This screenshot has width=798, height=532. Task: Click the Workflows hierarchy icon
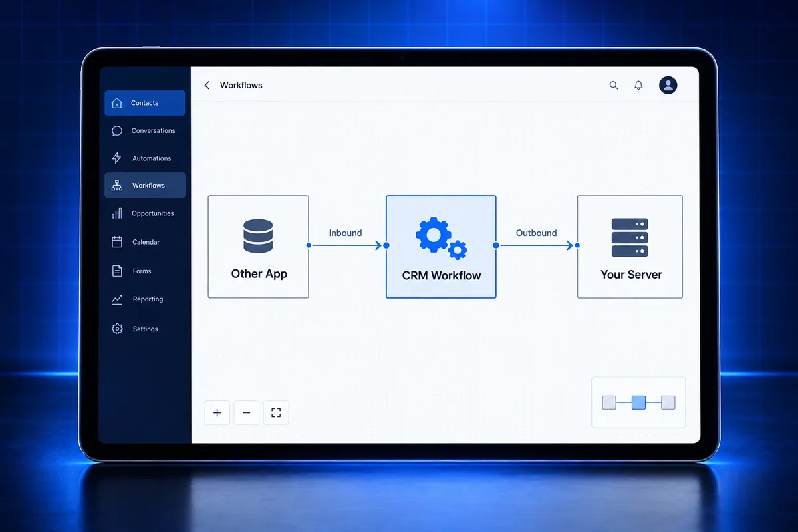coord(117,186)
